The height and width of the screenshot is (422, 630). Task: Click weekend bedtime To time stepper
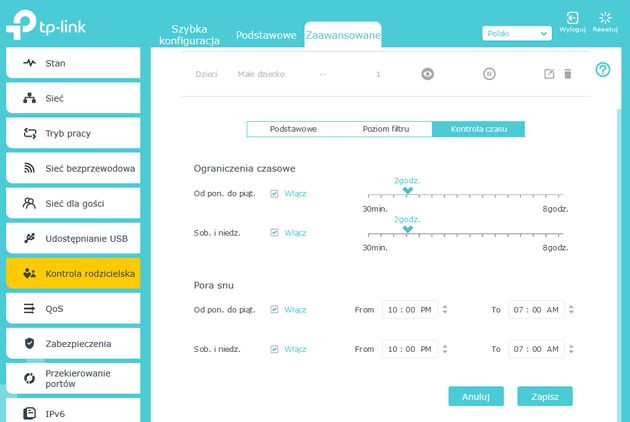(571, 349)
